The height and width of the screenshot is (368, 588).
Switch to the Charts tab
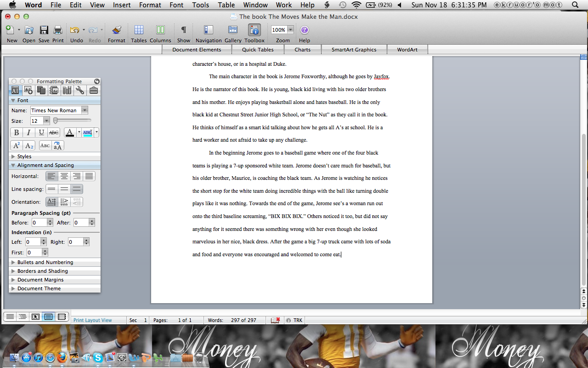click(303, 50)
